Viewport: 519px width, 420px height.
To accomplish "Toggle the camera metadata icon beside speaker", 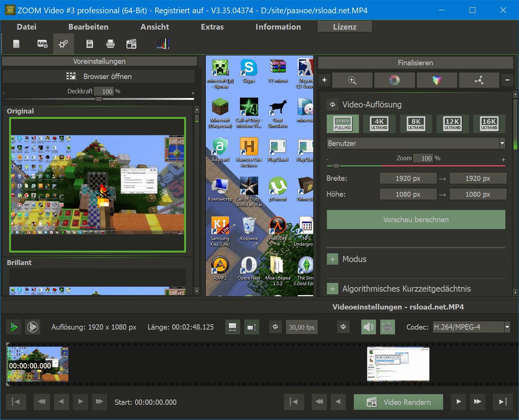I will [387, 327].
